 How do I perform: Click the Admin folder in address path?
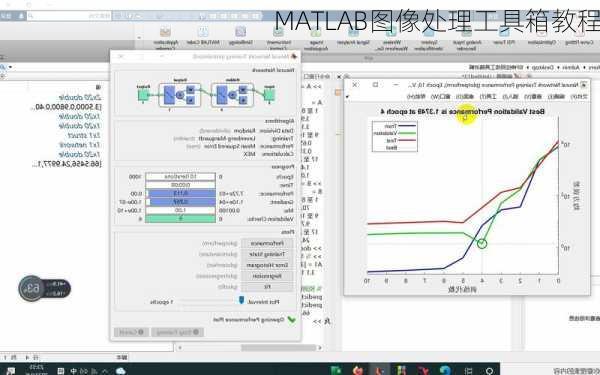[571, 67]
